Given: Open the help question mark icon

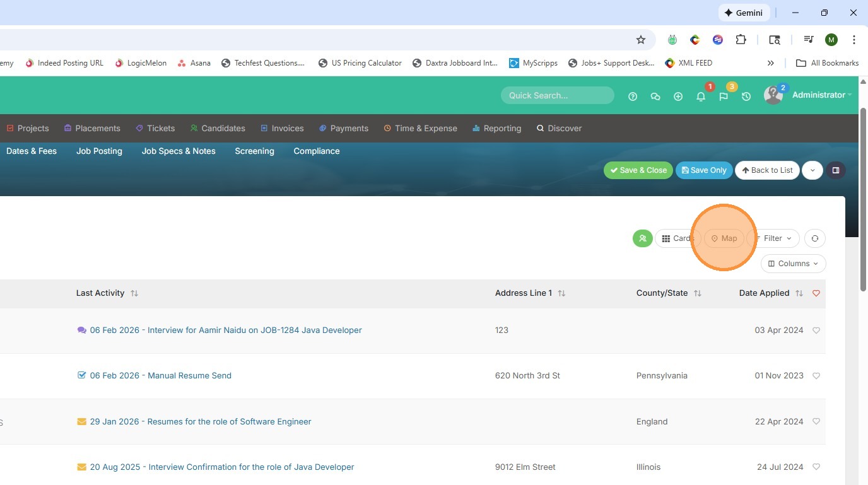Looking at the screenshot, I should click(x=633, y=96).
